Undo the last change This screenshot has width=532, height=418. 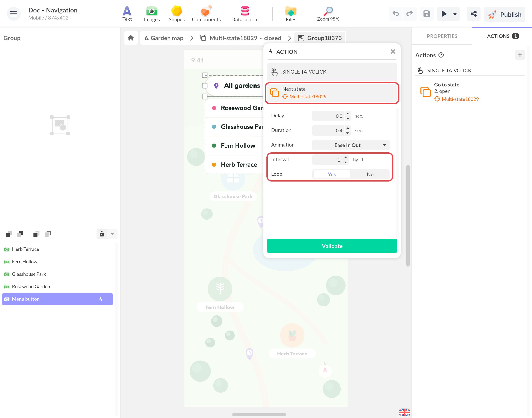click(396, 14)
